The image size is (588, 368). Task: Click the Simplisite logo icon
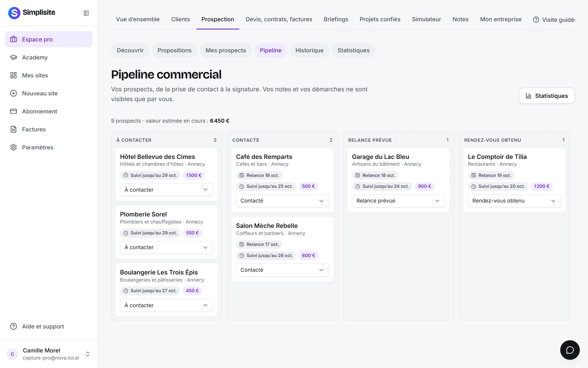[14, 13]
